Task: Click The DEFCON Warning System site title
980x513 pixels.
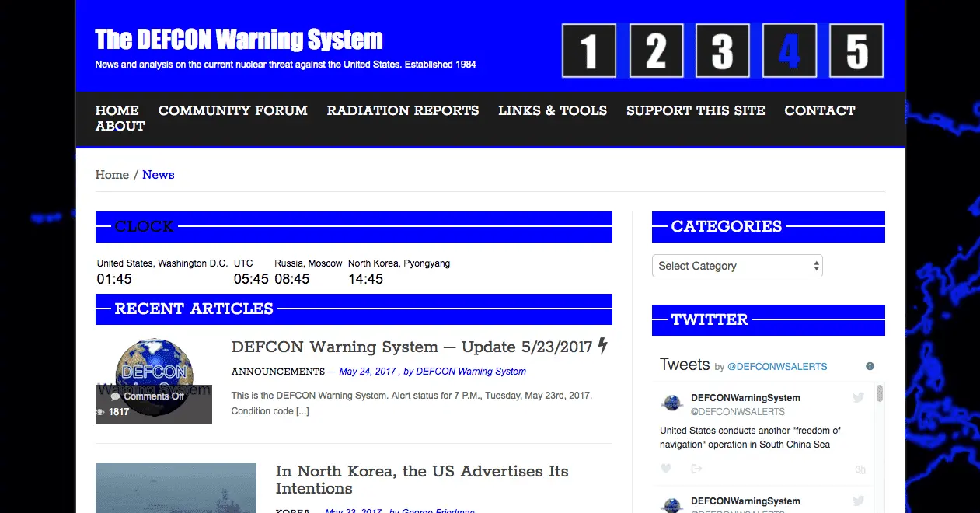Action: click(x=239, y=39)
